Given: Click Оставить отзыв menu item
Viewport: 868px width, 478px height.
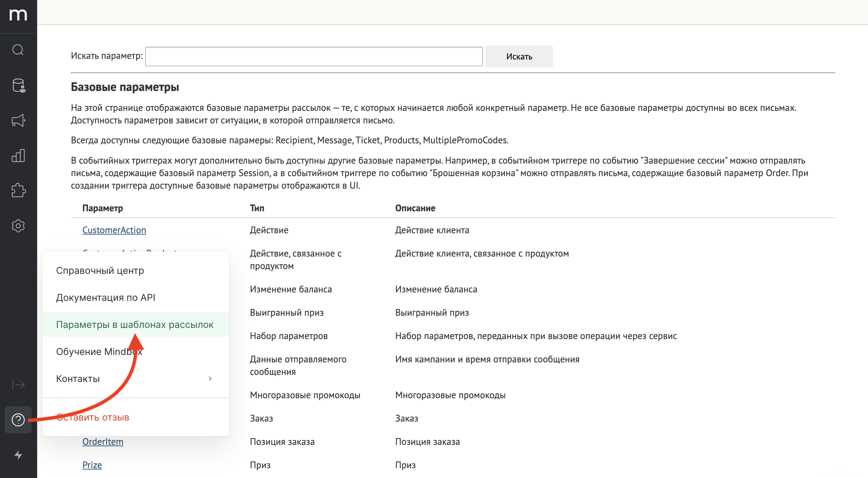Looking at the screenshot, I should click(x=136, y=417).
